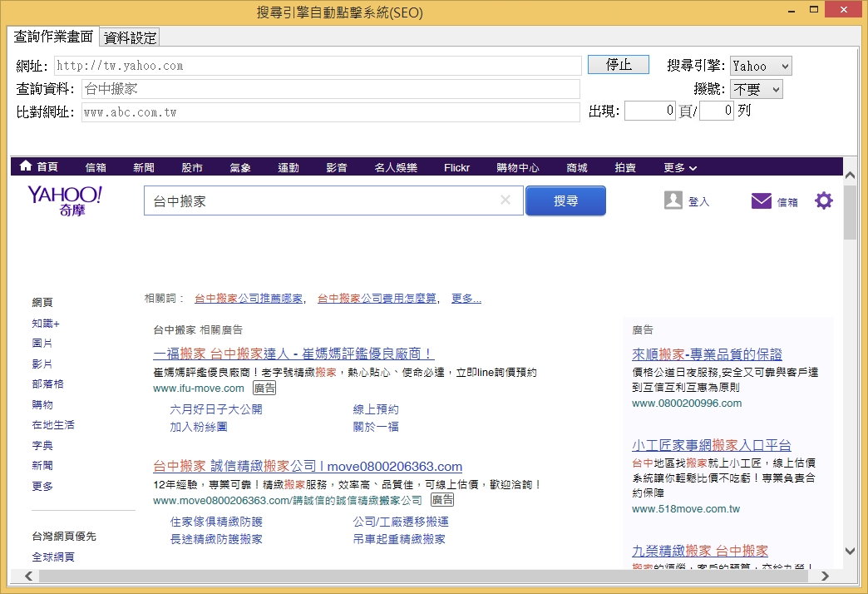Select 購物 in the left search categories

point(42,405)
